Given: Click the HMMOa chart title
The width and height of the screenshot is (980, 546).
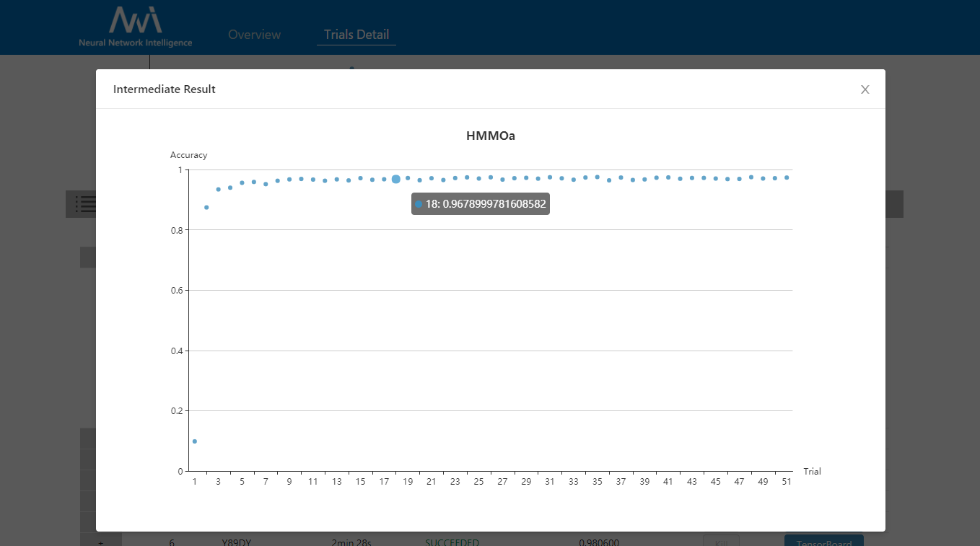Looking at the screenshot, I should (490, 136).
